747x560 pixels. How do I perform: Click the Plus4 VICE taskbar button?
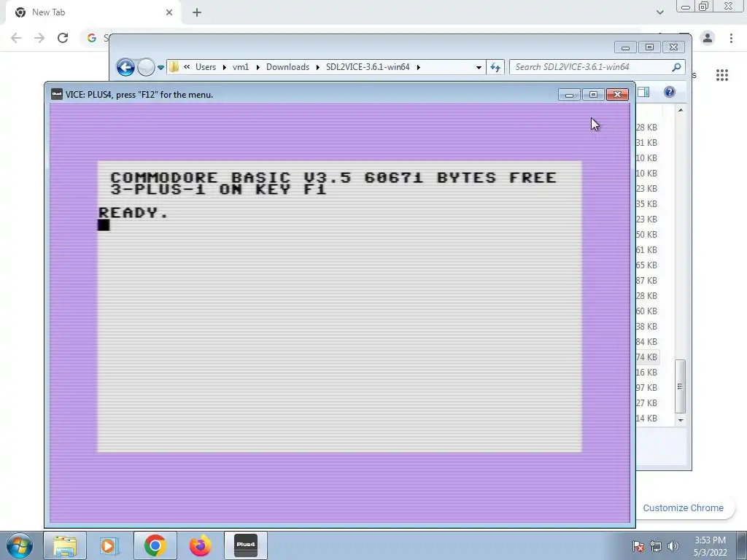click(x=245, y=545)
